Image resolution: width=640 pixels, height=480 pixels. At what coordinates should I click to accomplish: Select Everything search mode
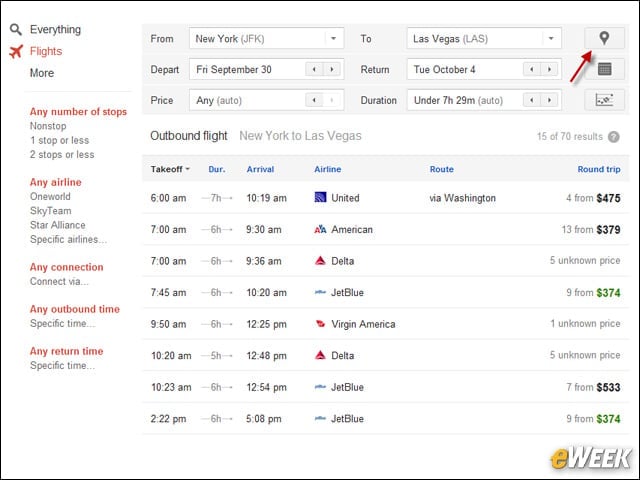point(56,29)
